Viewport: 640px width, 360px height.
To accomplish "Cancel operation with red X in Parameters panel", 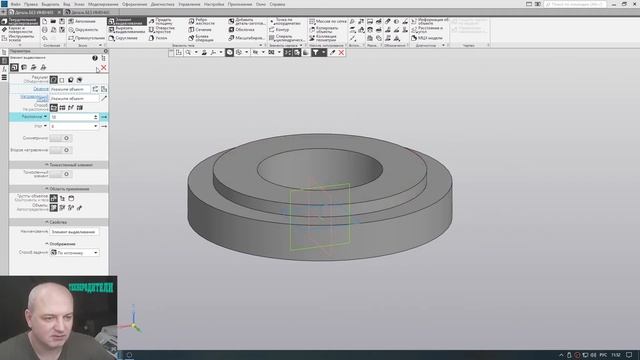I will tap(104, 68).
